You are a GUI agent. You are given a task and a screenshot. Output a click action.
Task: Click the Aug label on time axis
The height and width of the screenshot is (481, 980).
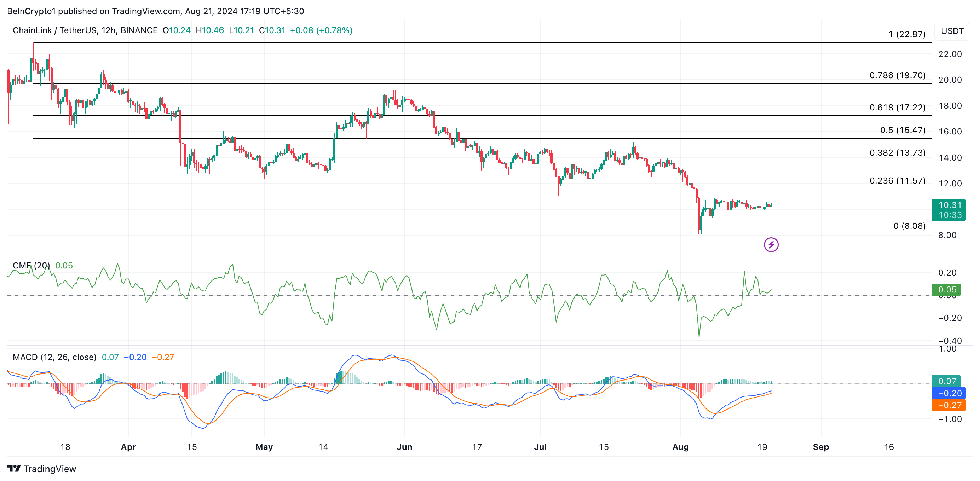pyautogui.click(x=680, y=447)
